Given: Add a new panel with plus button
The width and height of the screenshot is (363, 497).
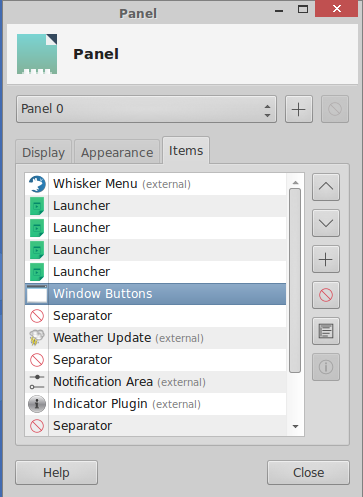Looking at the screenshot, I should [x=299, y=109].
